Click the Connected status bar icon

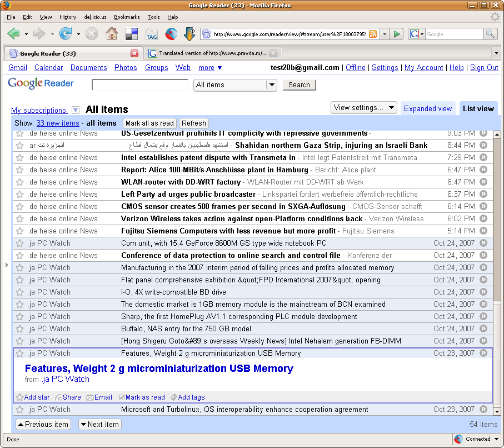[x=458, y=439]
